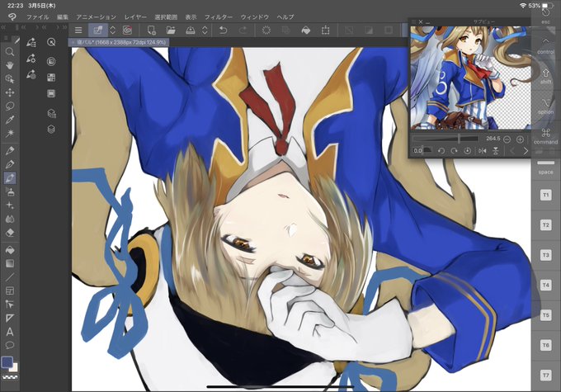Open the ウィンドウ menu

[x=254, y=17]
